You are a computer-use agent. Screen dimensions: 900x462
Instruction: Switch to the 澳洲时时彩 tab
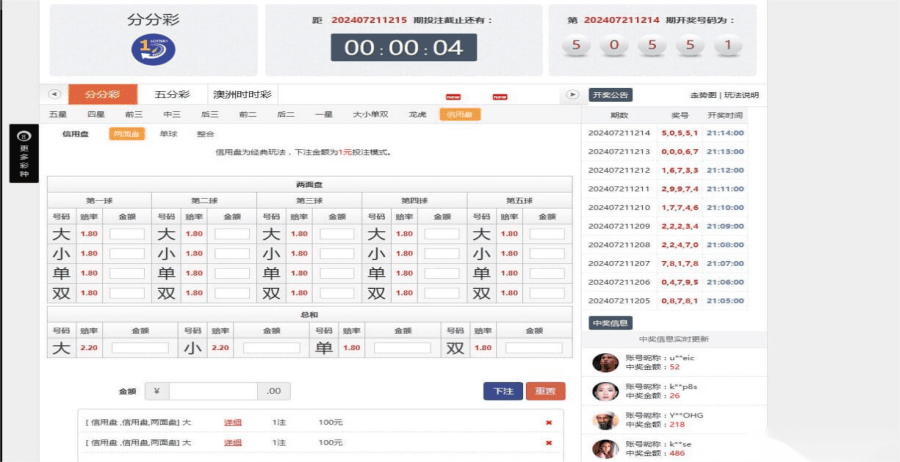click(242, 95)
